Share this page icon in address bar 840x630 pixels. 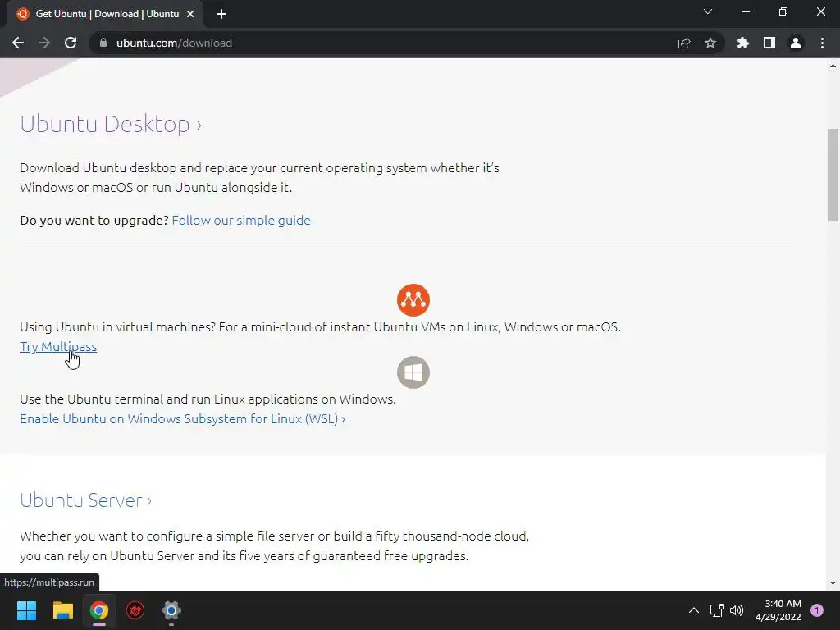pyautogui.click(x=684, y=43)
